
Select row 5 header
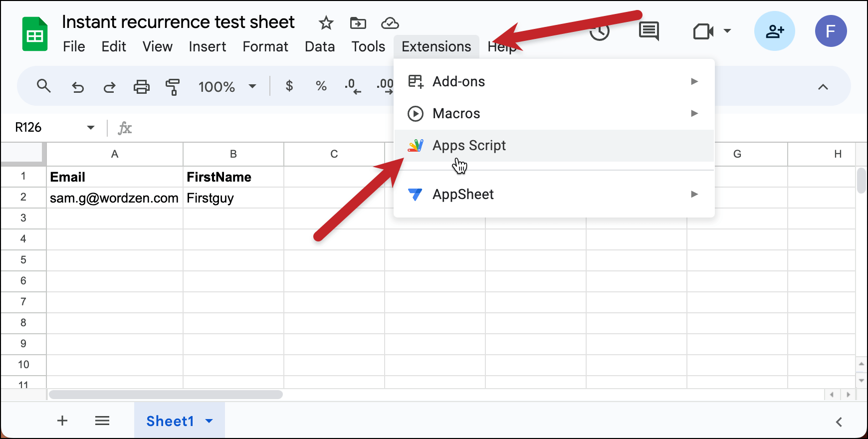[23, 260]
